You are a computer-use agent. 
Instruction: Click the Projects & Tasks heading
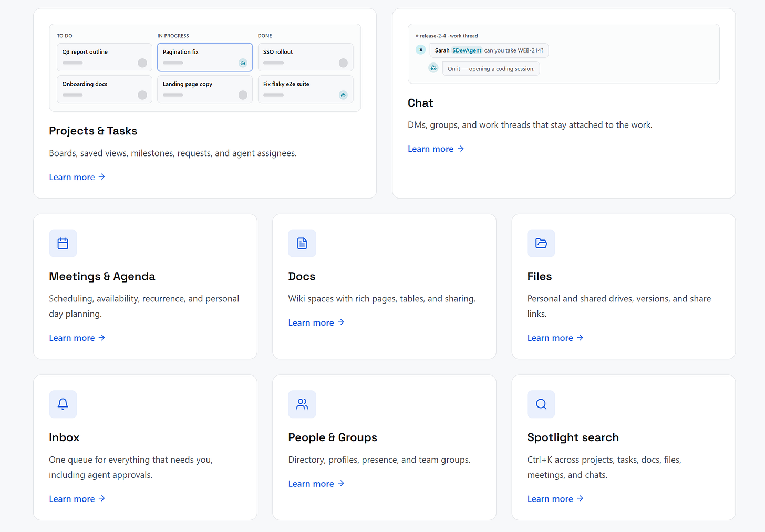[93, 131]
